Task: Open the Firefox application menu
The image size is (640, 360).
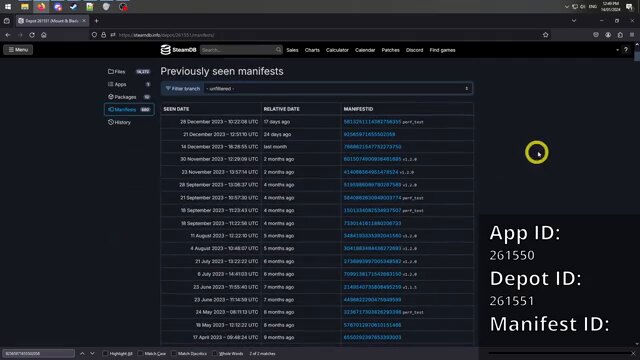Action: (x=632, y=35)
